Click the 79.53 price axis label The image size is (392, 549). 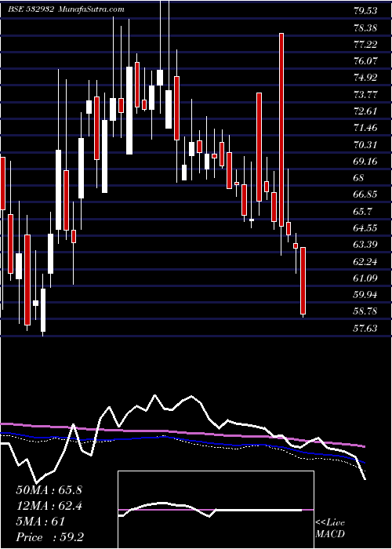pyautogui.click(x=365, y=11)
